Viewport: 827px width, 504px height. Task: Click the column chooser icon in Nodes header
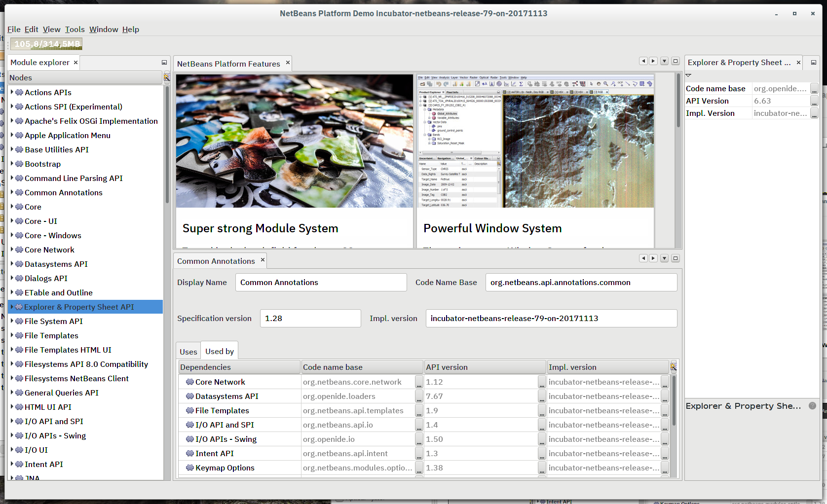point(167,77)
